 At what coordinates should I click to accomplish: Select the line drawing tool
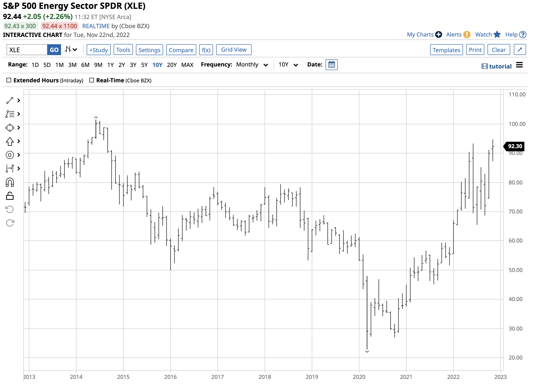10,100
